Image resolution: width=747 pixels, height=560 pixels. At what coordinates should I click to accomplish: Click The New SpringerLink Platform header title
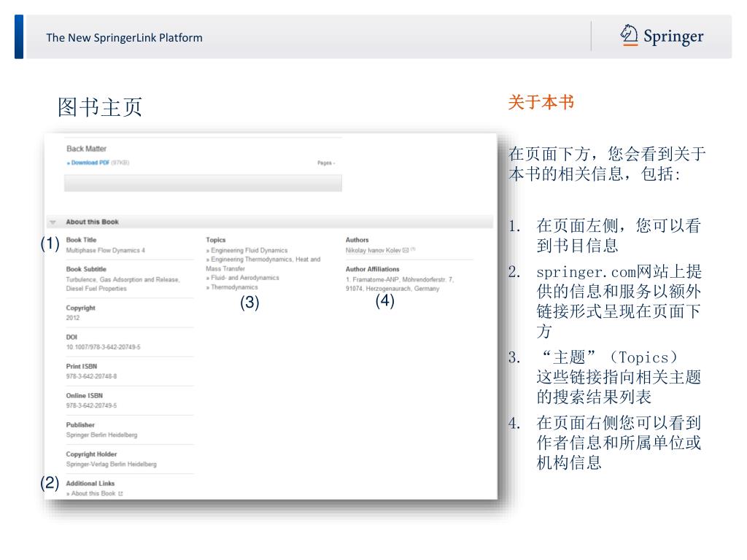[124, 38]
